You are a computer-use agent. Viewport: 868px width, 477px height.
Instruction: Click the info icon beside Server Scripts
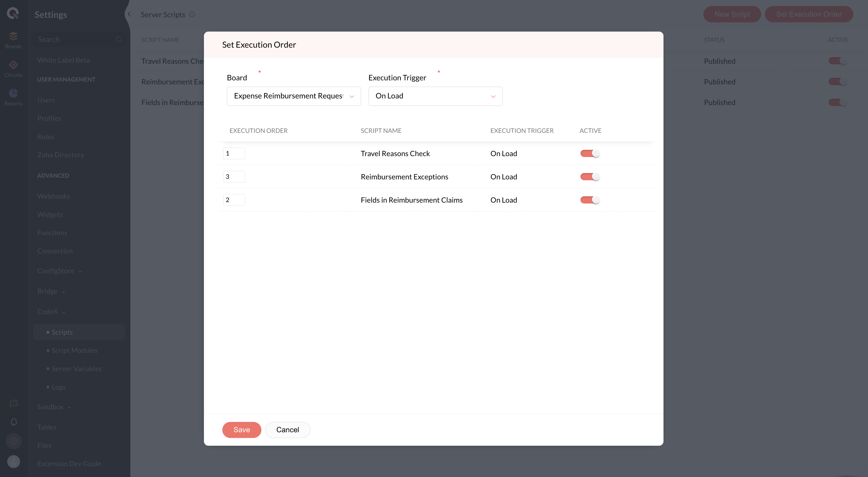(192, 14)
